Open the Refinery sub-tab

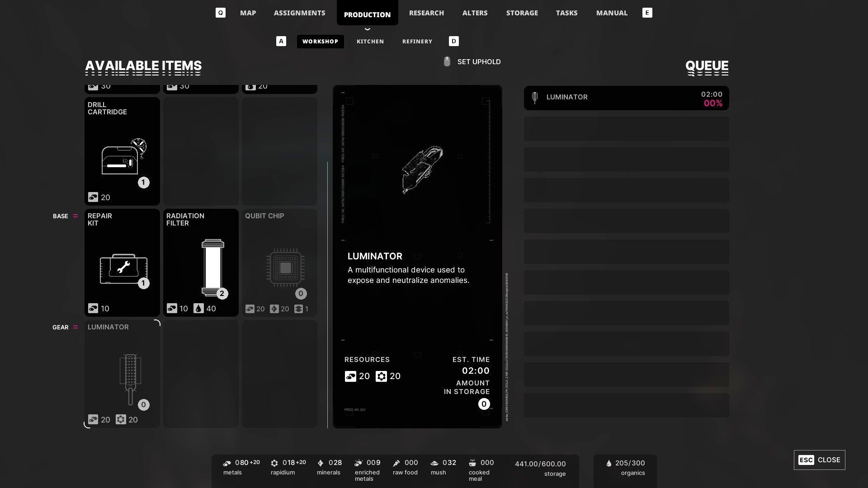417,42
